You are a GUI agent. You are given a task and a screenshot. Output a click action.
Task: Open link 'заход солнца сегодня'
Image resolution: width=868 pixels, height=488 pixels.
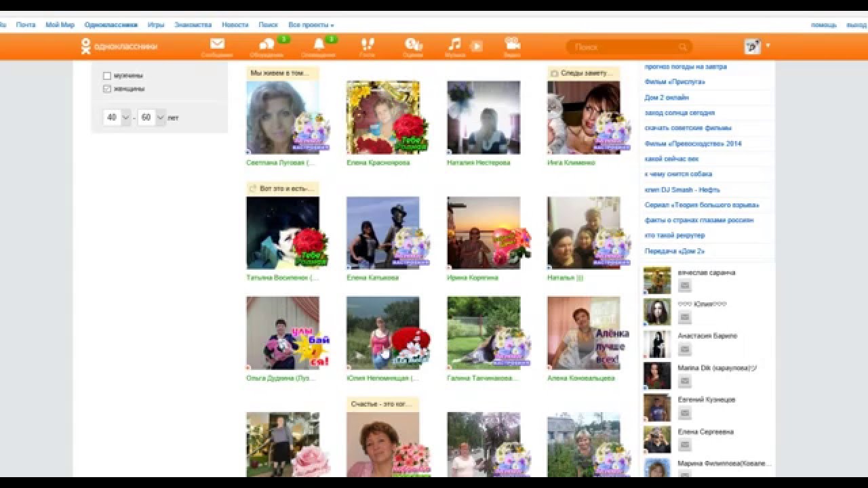[x=679, y=113]
